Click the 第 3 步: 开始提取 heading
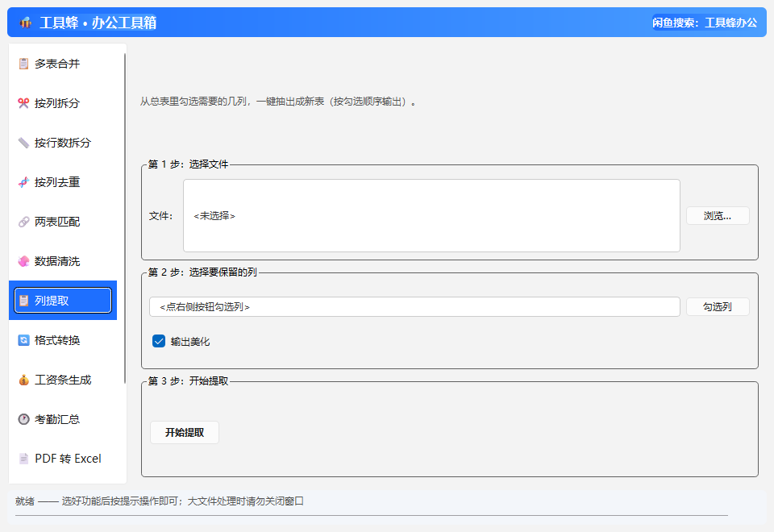The width and height of the screenshot is (774, 532). pos(188,381)
